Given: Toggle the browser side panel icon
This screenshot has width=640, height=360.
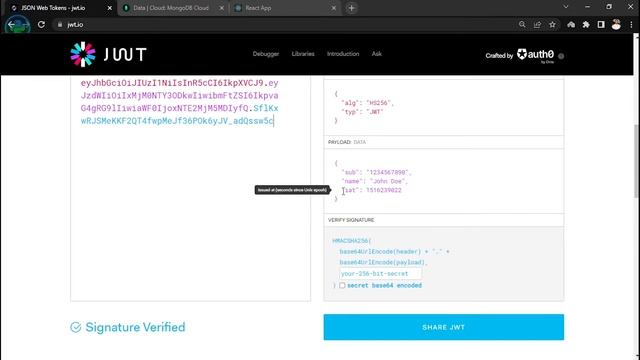Looking at the screenshot, I should 601,24.
